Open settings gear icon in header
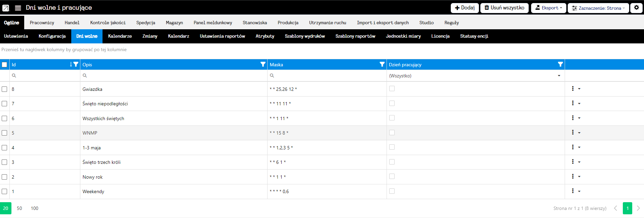The image size is (644, 218). (x=636, y=8)
